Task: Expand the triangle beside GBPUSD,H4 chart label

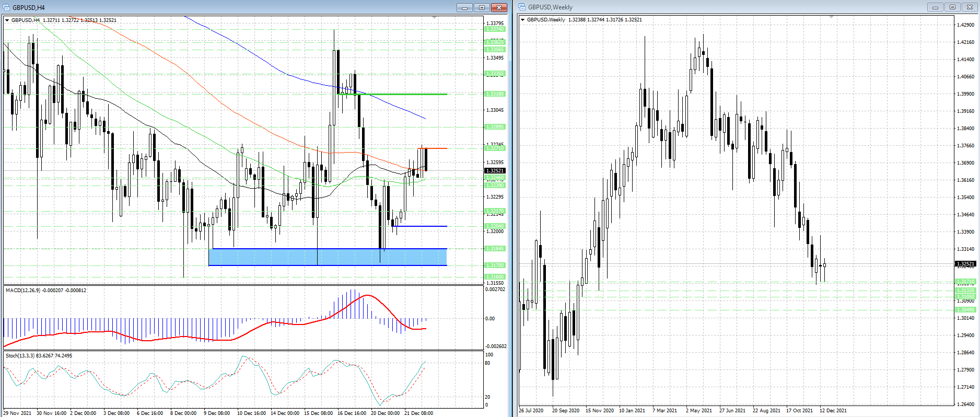Action: [7, 20]
